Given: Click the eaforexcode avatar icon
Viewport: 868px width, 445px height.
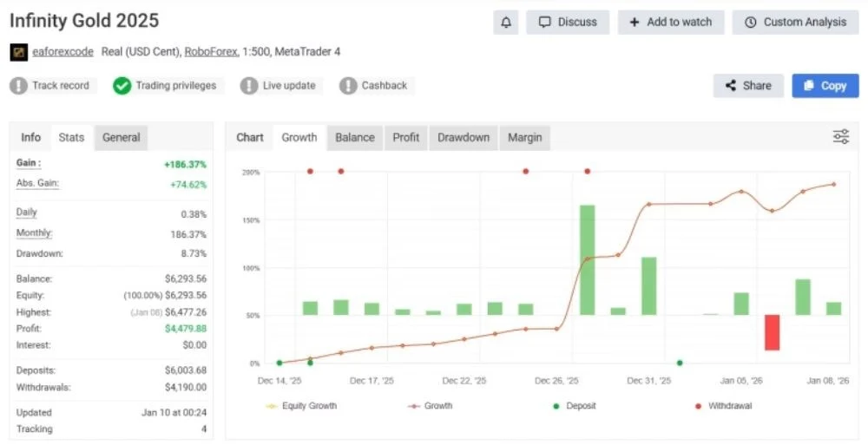Looking at the screenshot, I should (x=19, y=53).
